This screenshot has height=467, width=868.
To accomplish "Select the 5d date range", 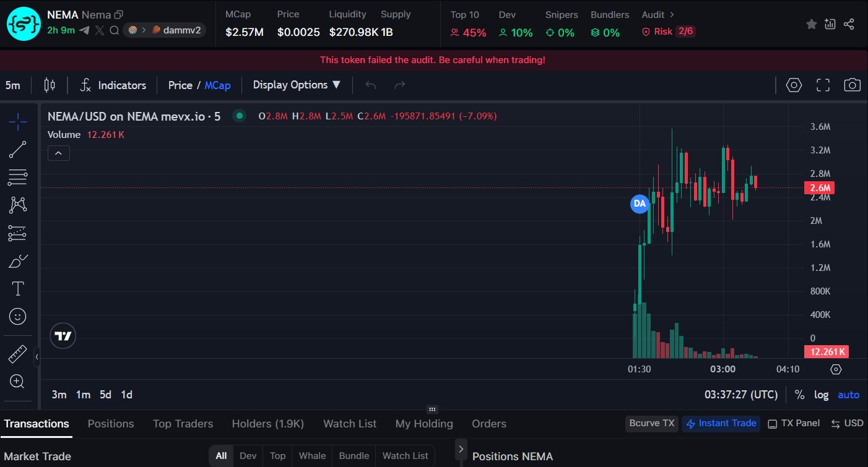I will pos(106,395).
